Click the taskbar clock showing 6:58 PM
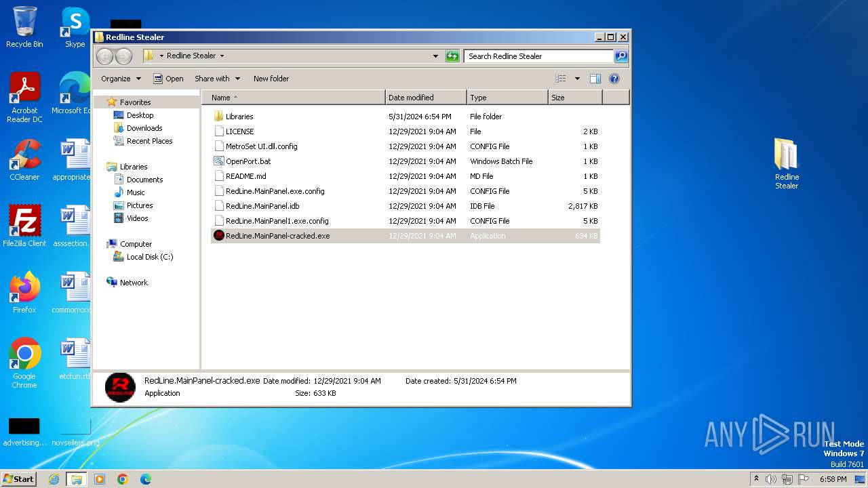 click(x=833, y=479)
